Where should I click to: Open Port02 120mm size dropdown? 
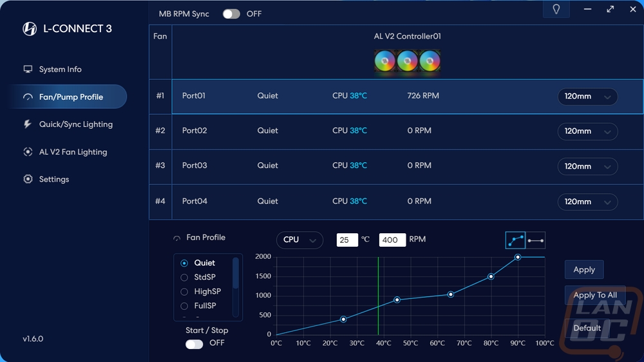point(587,131)
